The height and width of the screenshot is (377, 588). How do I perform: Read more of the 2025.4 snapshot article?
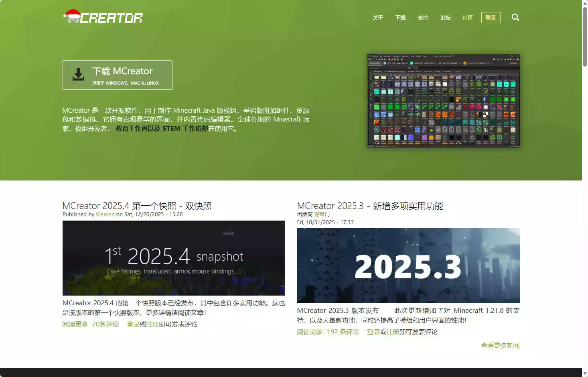[75, 324]
